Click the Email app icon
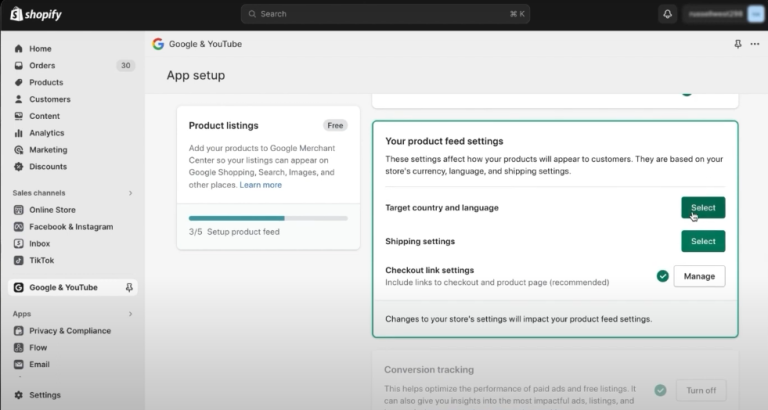The image size is (768, 410). point(19,364)
